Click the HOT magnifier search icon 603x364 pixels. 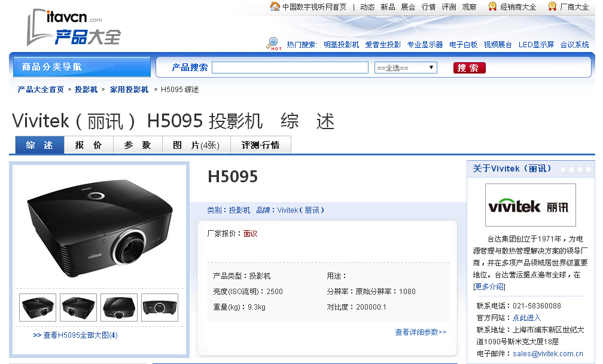point(273,44)
